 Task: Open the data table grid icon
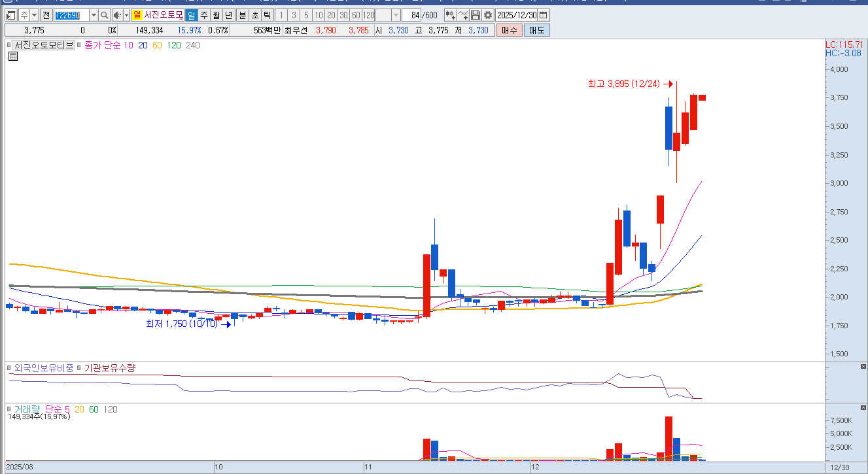coord(12,57)
